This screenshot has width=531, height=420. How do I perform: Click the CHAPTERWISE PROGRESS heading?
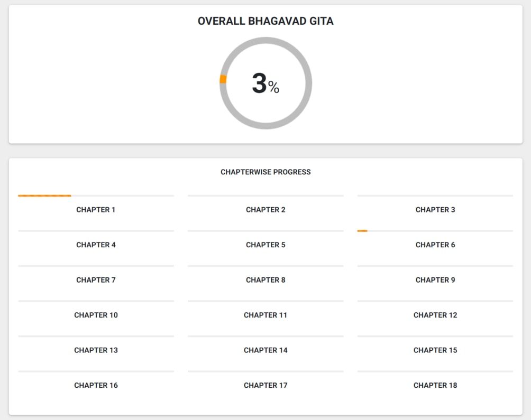pyautogui.click(x=265, y=172)
